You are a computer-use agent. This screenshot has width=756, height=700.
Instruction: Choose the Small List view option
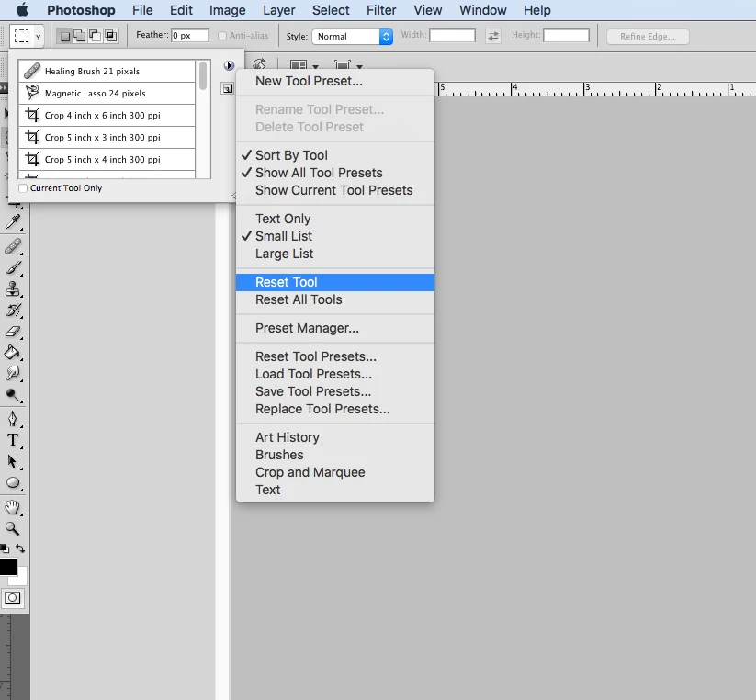coord(335,236)
